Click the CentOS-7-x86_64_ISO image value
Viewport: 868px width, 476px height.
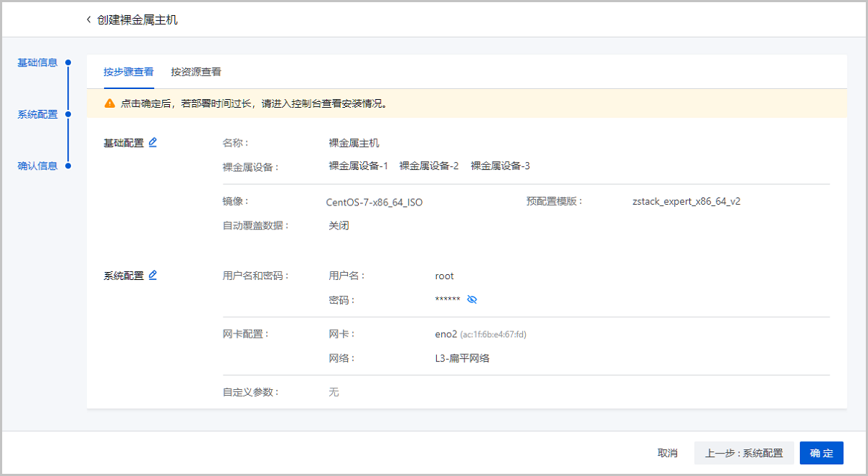(374, 203)
